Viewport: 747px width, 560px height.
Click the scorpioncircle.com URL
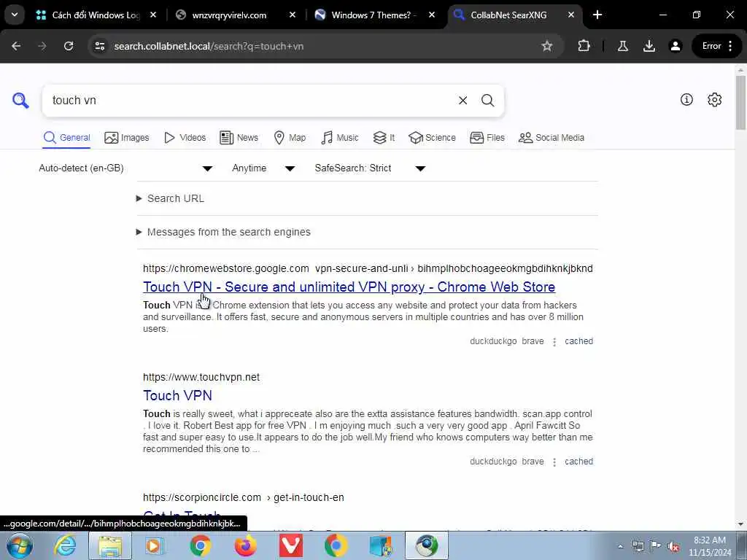point(202,497)
